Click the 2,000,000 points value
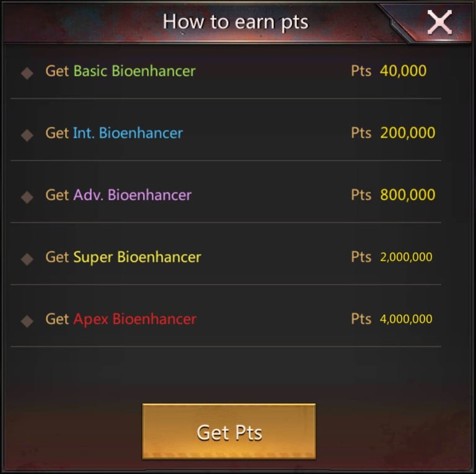Image resolution: width=476 pixels, height=474 pixels. point(406,257)
